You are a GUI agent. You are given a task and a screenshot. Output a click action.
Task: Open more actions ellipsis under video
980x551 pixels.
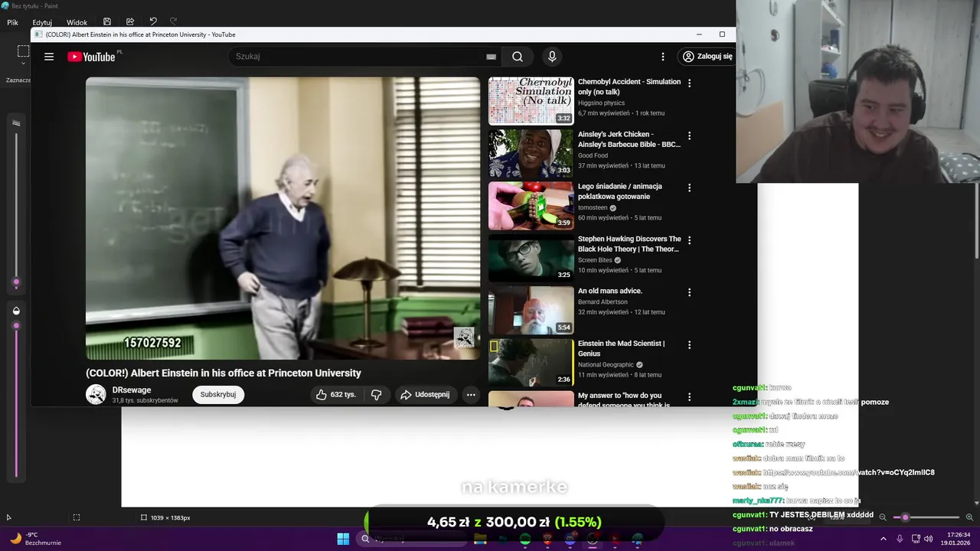click(x=471, y=395)
